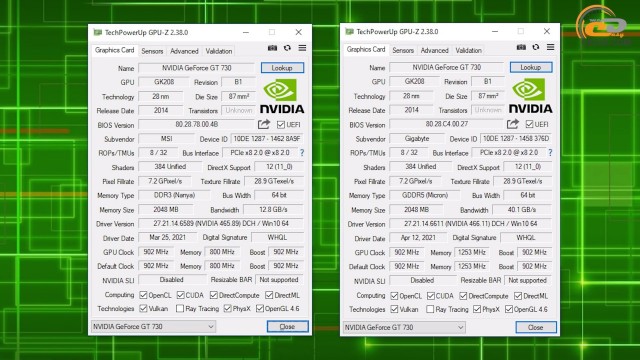Click Lookup button in right window
This screenshot has height=360, width=640.
pos(531,67)
